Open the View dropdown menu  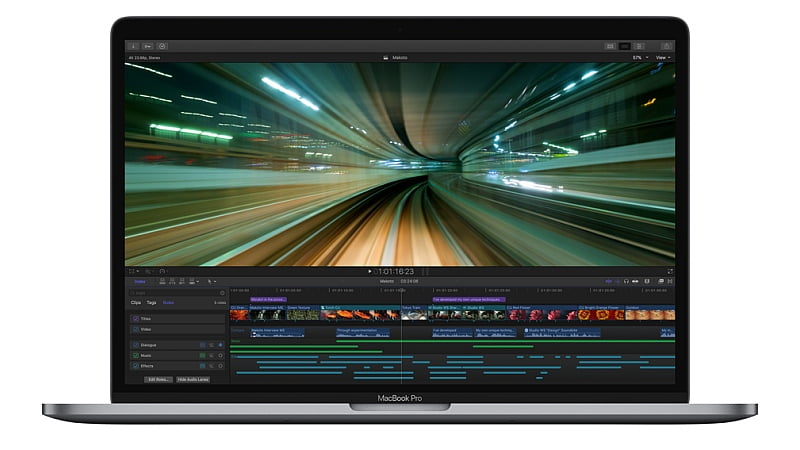(662, 58)
